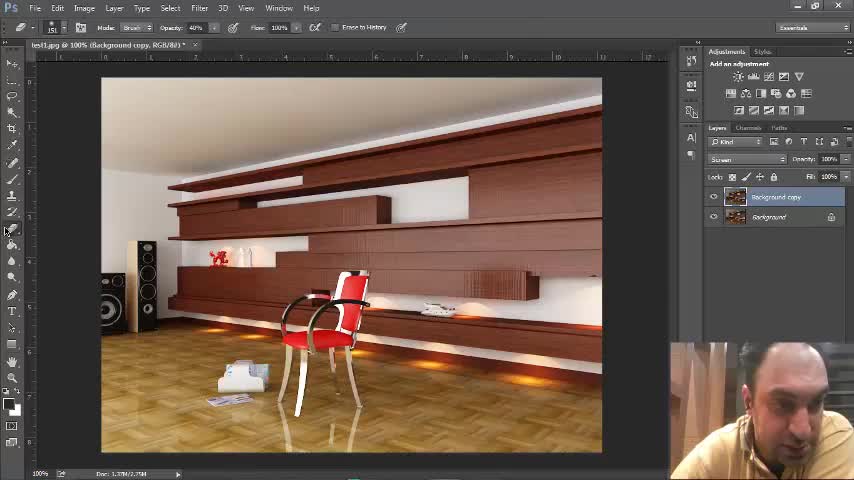
Task: Toggle airbrush mode in options bar
Action: pos(315,27)
